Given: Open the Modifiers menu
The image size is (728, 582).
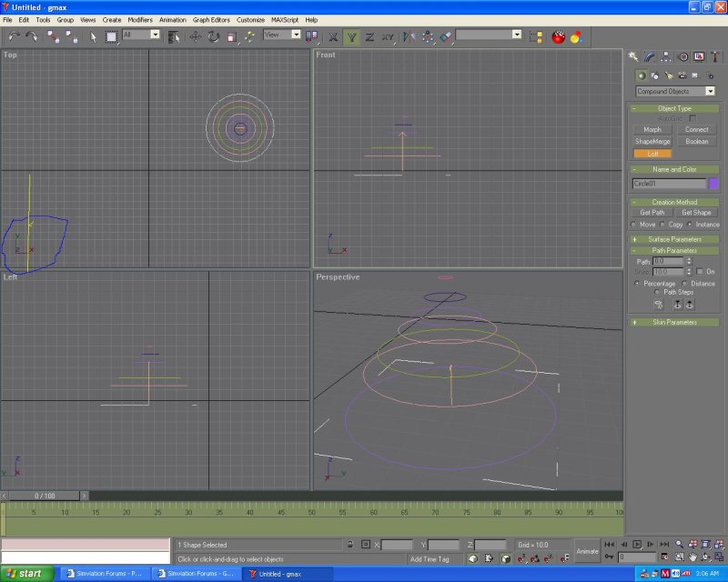Looking at the screenshot, I should 140,19.
